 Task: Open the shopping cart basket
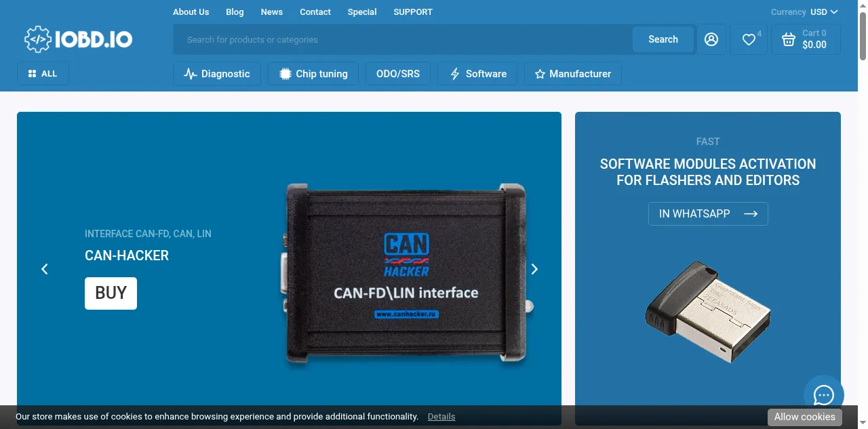(x=806, y=39)
